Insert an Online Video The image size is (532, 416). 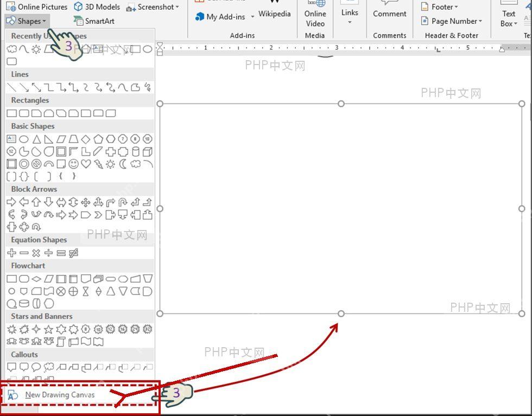click(315, 14)
